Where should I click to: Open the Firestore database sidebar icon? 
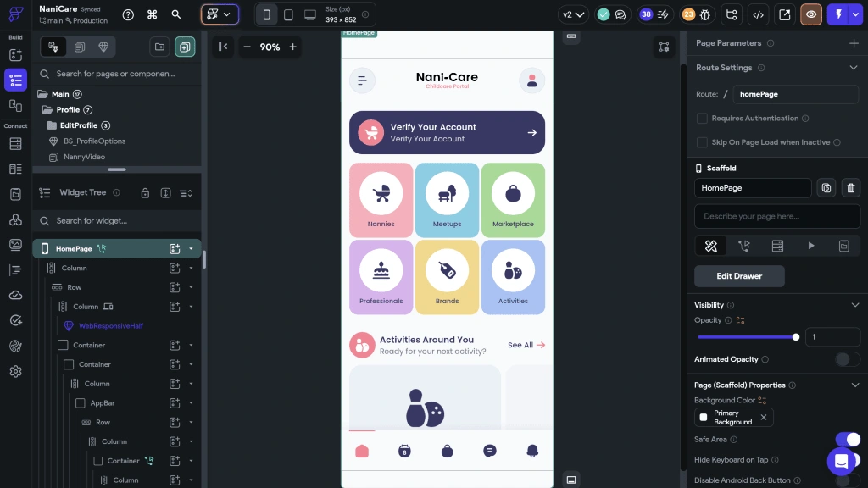(15, 144)
